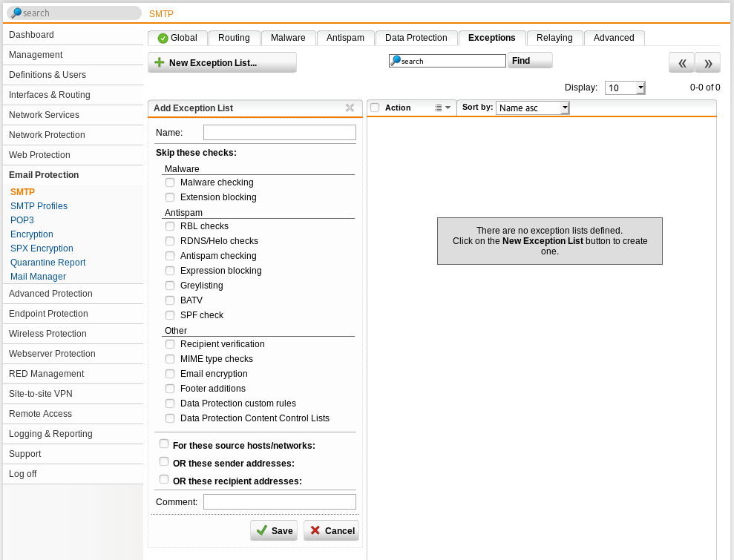Screen dimensions: 734x560
Task: Switch to the Antispam tab
Action: coord(344,38)
